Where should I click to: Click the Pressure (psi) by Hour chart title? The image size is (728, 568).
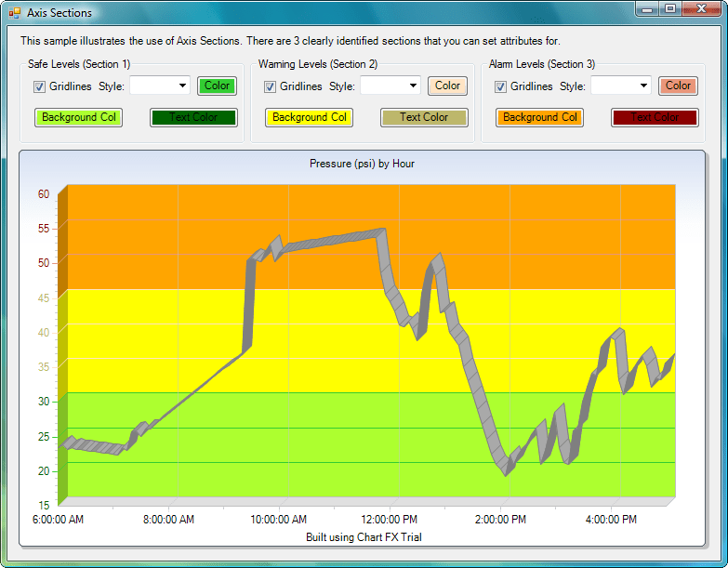[x=362, y=164]
